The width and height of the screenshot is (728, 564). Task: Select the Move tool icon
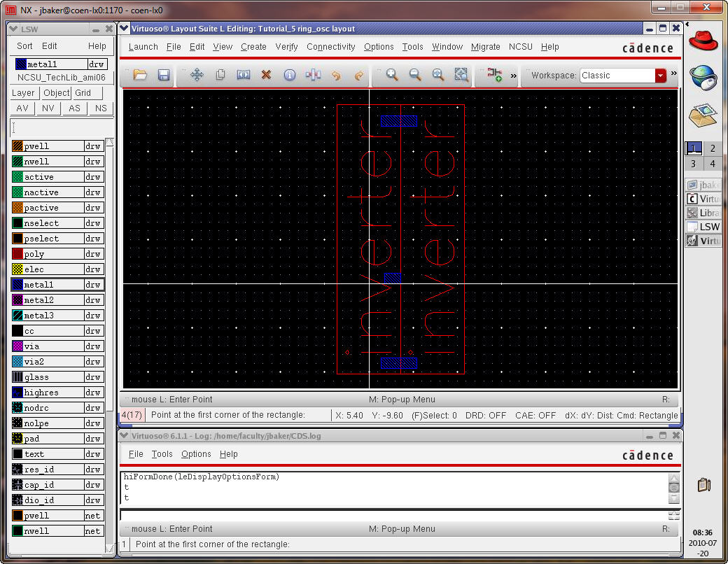197,75
